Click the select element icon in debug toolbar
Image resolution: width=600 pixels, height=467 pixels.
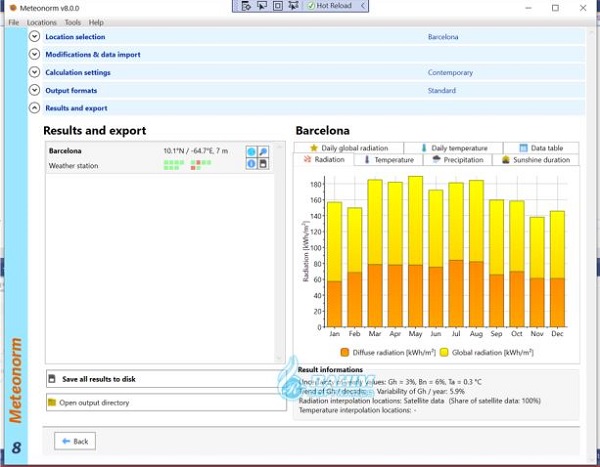(x=260, y=6)
